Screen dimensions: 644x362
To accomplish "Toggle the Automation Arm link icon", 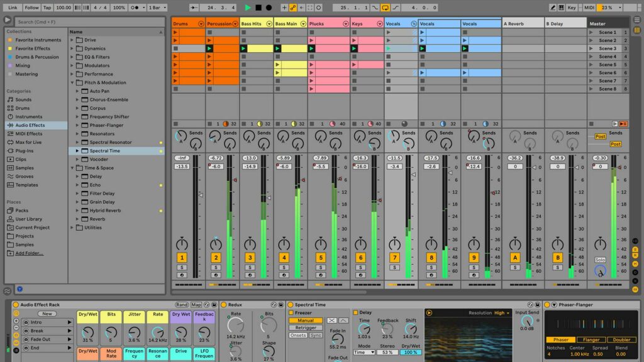I will pyautogui.click(x=293, y=8).
